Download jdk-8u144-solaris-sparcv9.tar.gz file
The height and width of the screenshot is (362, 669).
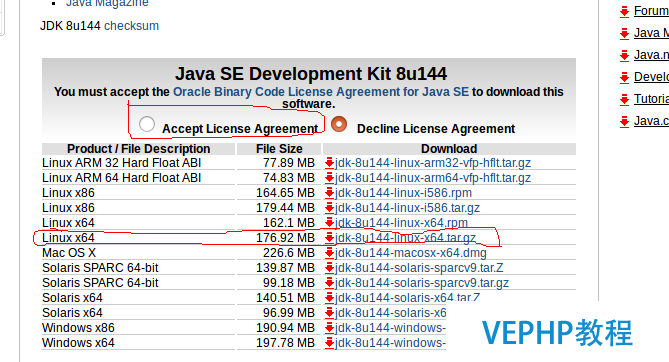click(x=422, y=283)
